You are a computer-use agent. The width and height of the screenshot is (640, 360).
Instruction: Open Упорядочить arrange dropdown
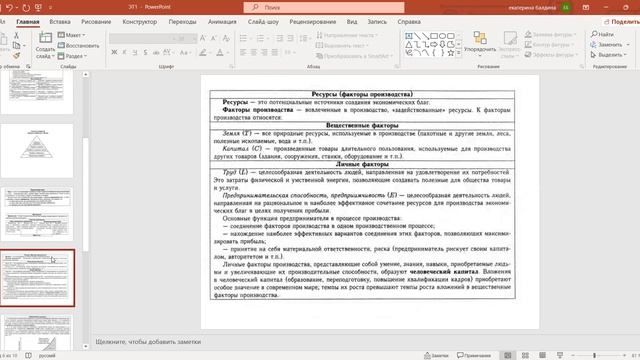click(480, 44)
